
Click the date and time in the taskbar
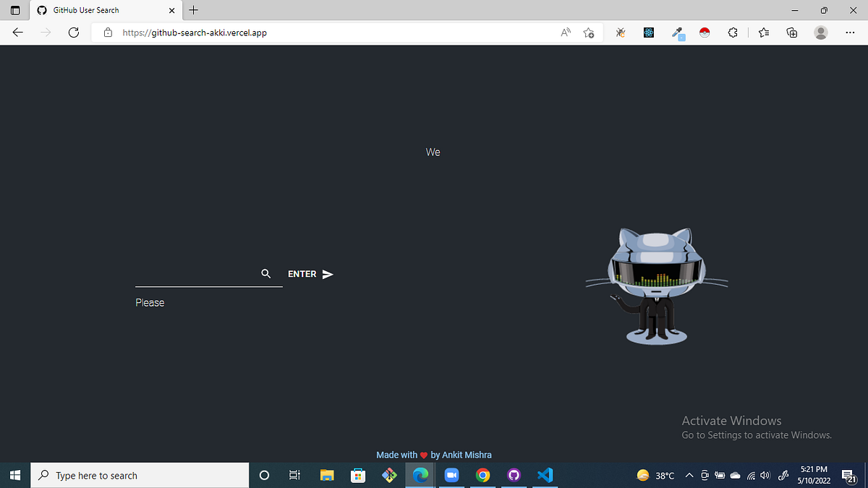(813, 475)
